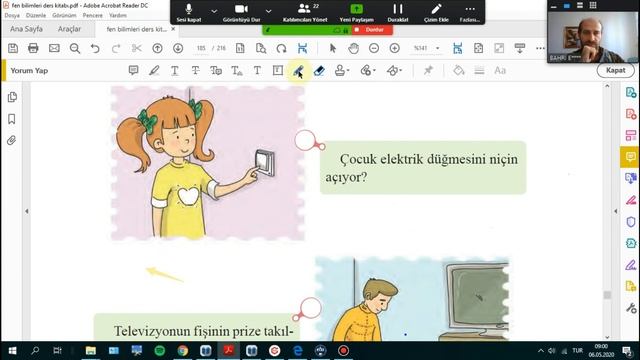Close the fen bilimleri ders kitabı tab

tap(173, 29)
